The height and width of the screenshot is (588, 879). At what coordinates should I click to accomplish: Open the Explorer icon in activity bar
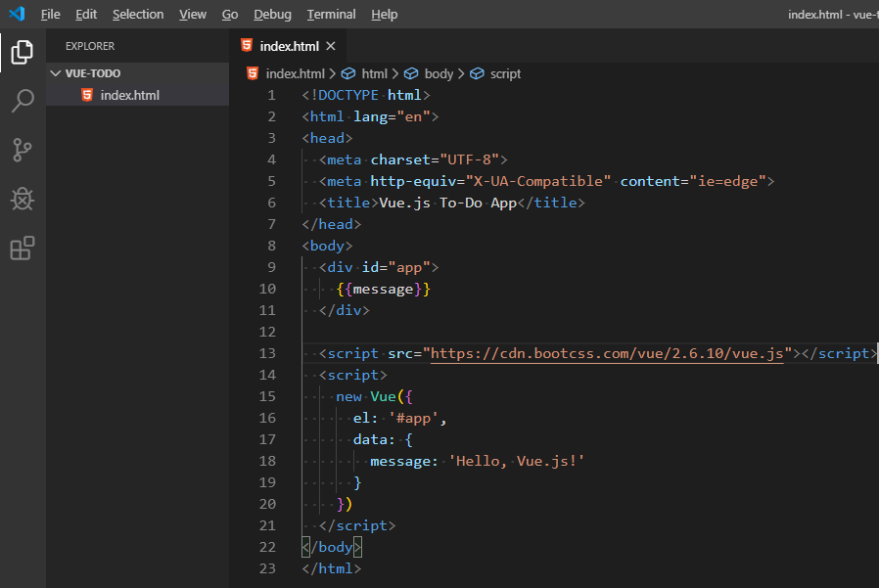22,53
